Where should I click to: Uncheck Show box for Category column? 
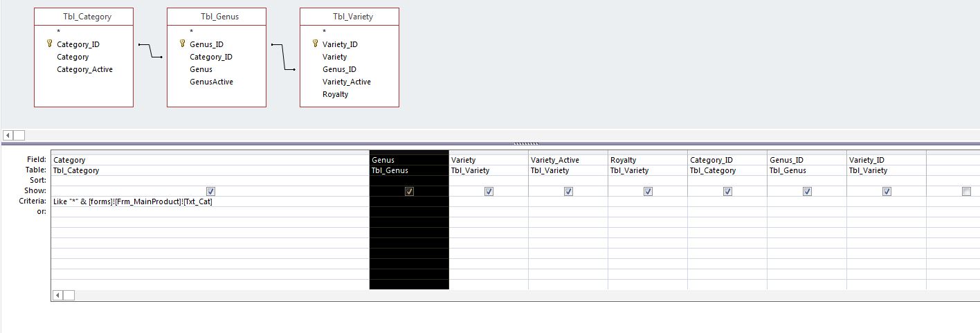pyautogui.click(x=211, y=191)
